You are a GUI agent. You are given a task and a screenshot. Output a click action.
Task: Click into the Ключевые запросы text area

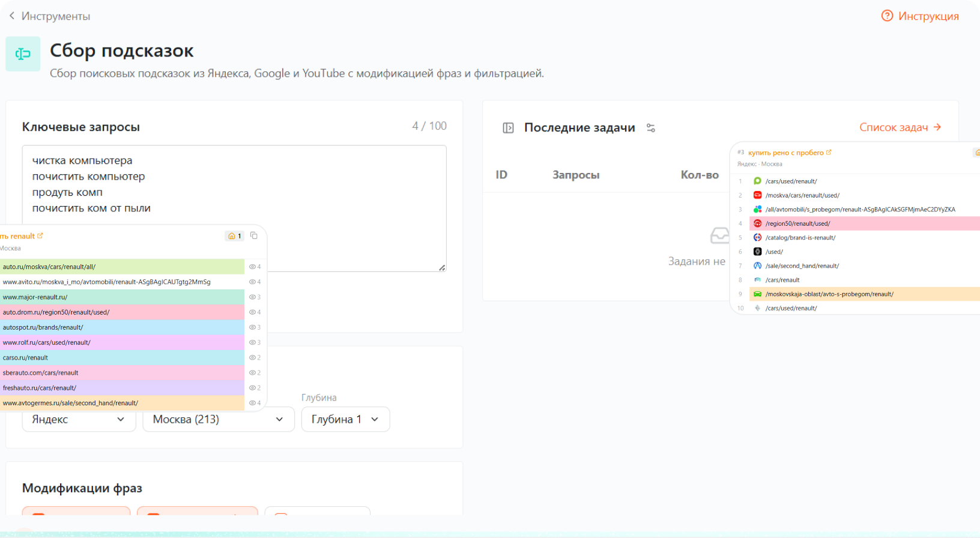tap(234, 208)
